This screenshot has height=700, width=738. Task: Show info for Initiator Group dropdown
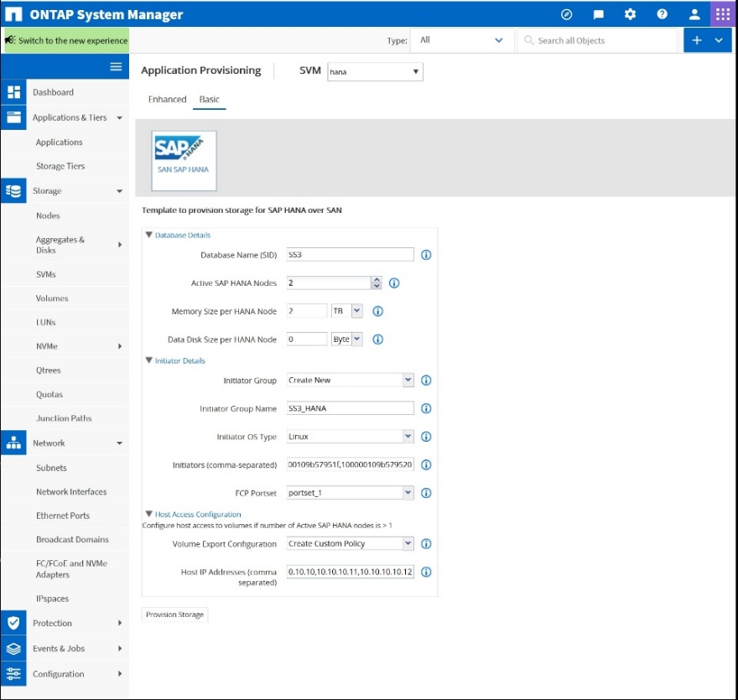(426, 380)
